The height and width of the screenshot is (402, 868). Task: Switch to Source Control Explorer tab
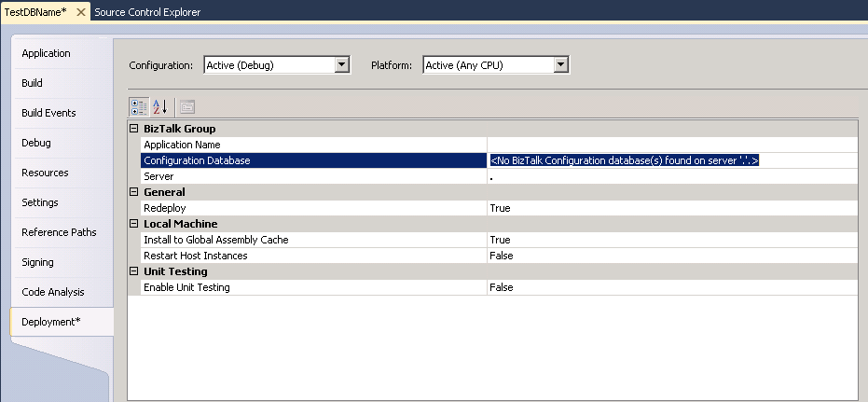(147, 11)
